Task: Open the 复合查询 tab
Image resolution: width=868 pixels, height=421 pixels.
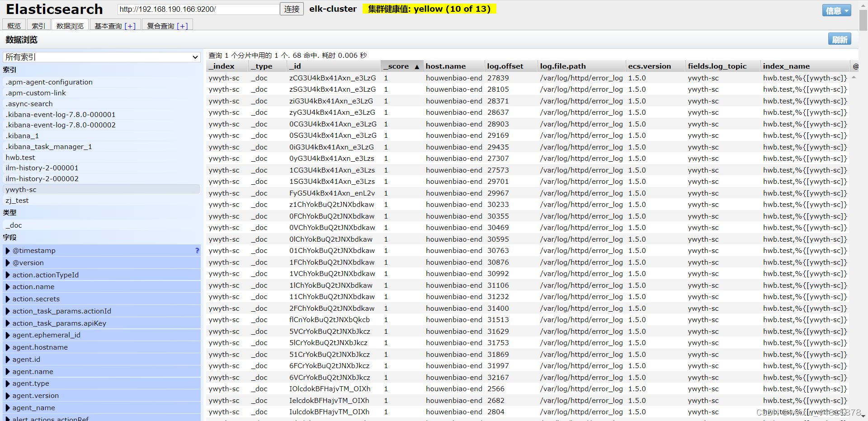Action: (x=168, y=26)
